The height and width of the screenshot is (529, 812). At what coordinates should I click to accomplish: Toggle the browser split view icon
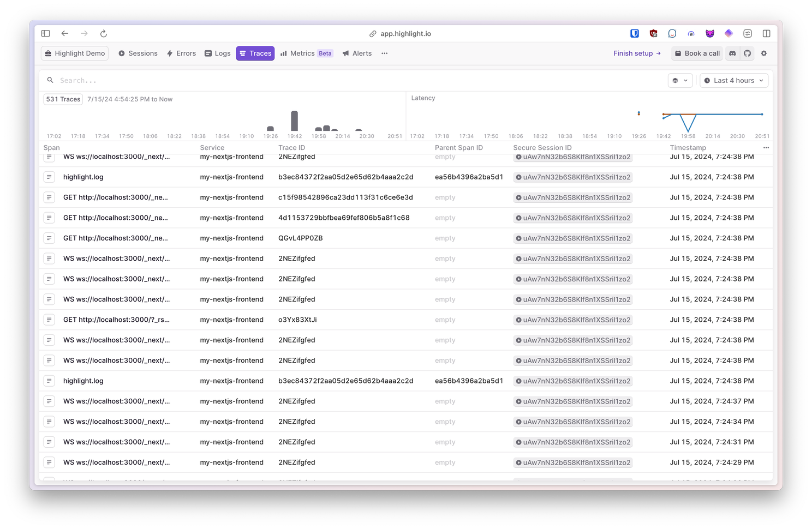[x=766, y=33]
